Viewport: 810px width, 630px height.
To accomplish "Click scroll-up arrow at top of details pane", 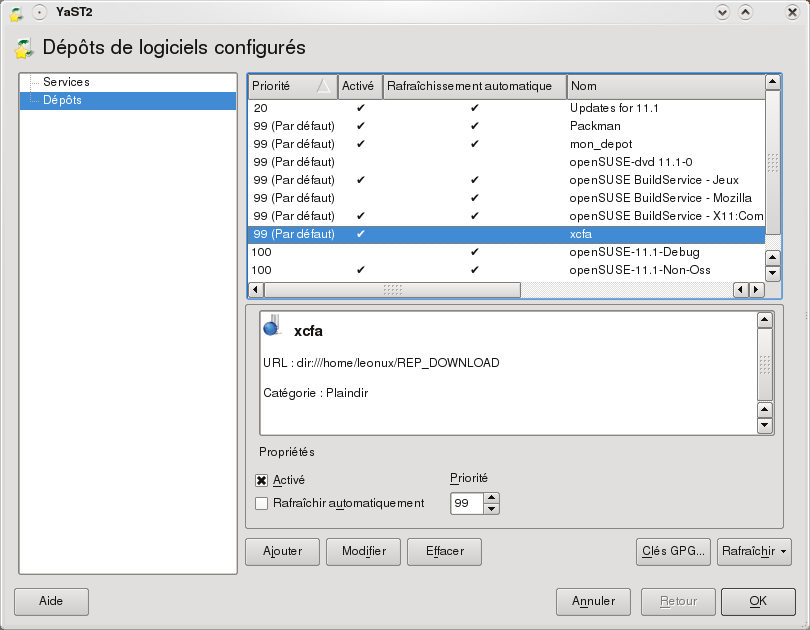I will tap(765, 320).
